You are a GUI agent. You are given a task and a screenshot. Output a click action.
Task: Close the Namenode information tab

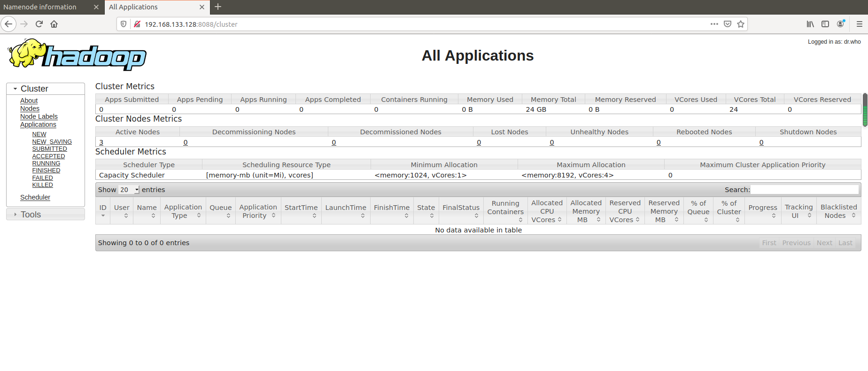point(96,7)
